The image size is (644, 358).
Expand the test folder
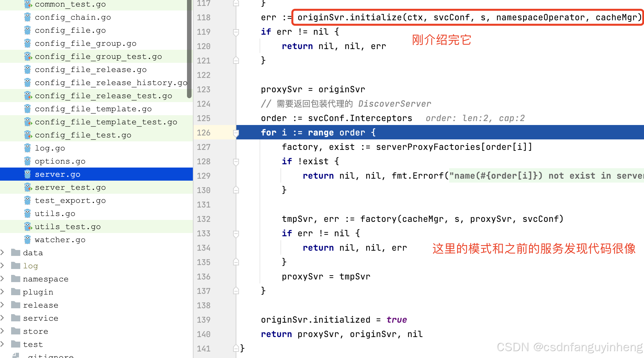pos(2,344)
